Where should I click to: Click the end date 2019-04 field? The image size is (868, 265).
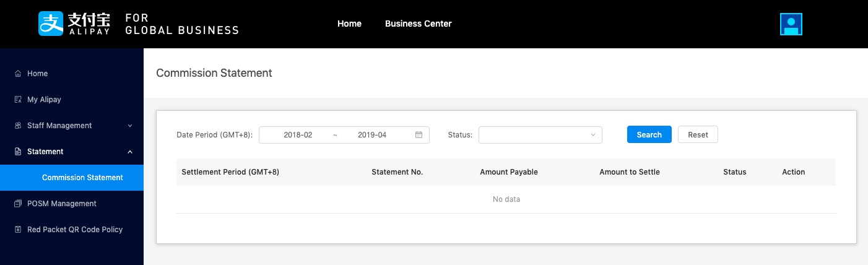(372, 135)
